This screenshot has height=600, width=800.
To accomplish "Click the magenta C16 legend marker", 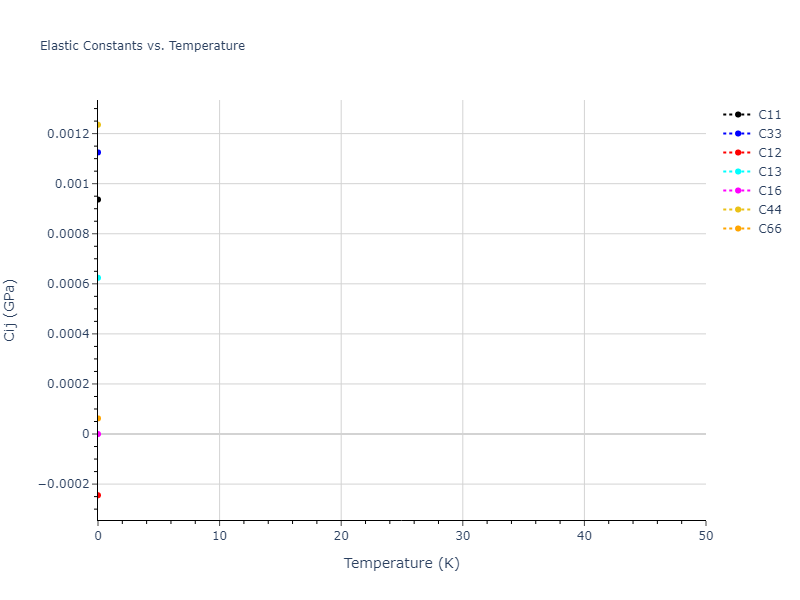I will point(738,191).
